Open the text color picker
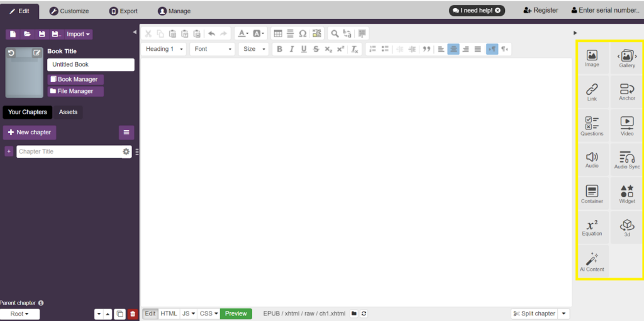This screenshot has height=321, width=644. click(x=243, y=33)
